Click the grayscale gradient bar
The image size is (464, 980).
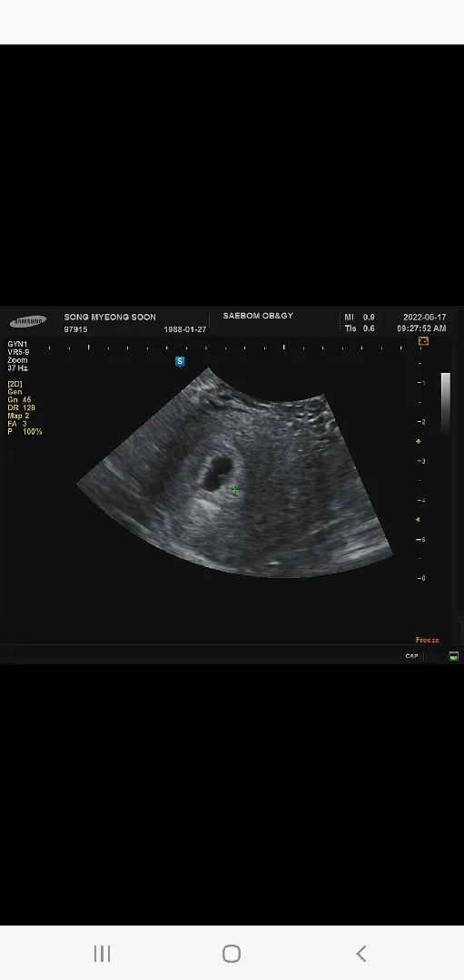[446, 401]
